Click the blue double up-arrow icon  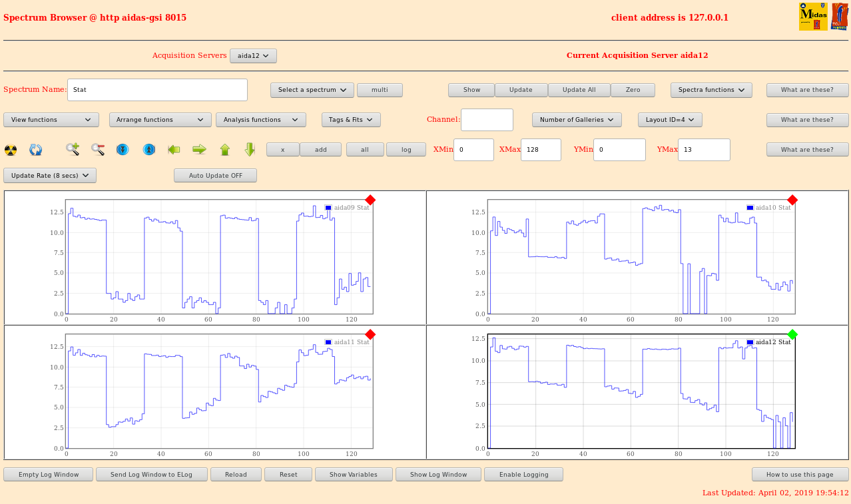[148, 150]
